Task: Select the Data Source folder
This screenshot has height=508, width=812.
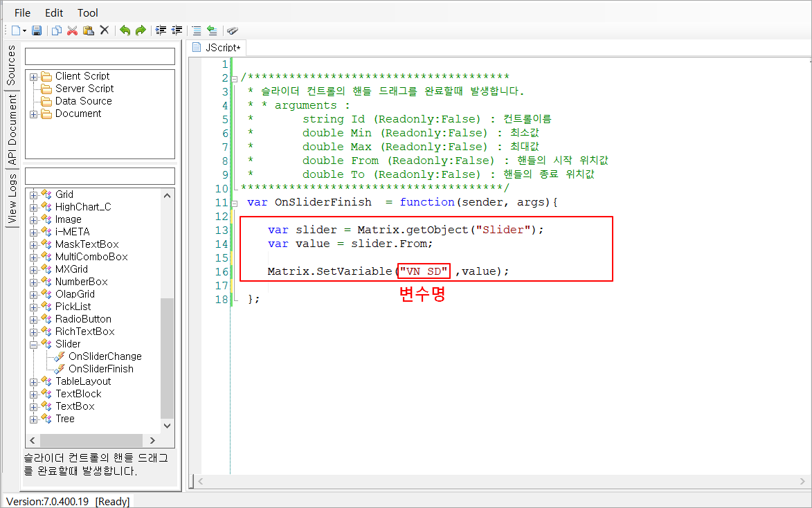Action: tap(83, 101)
